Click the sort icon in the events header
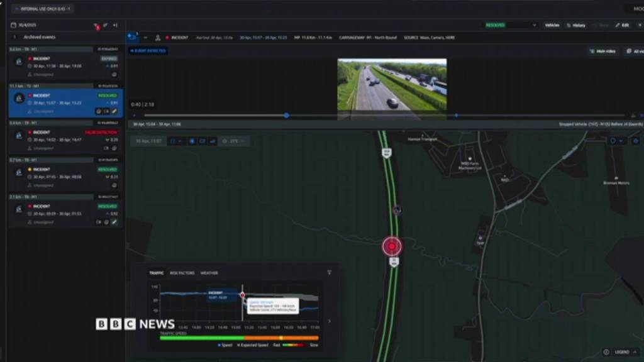This screenshot has width=644, height=362. click(x=106, y=26)
